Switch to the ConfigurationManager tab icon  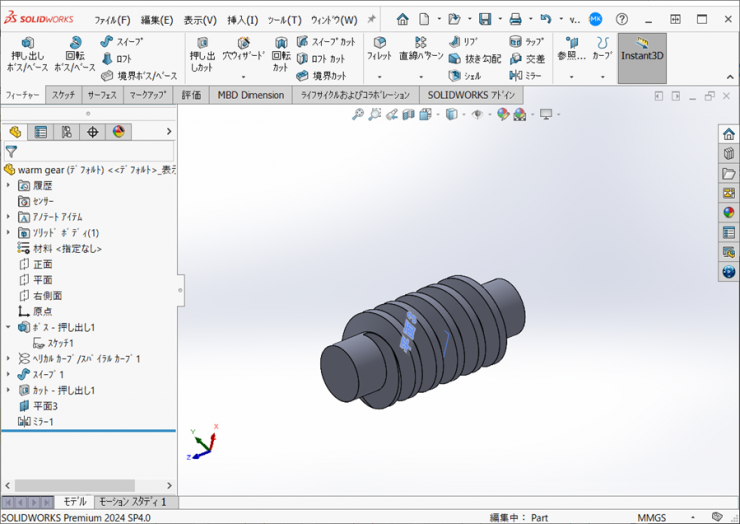pos(66,132)
